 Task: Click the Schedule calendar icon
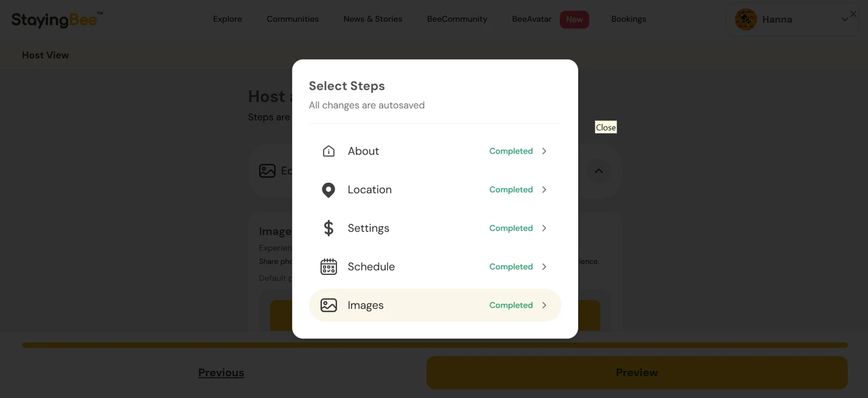(329, 267)
